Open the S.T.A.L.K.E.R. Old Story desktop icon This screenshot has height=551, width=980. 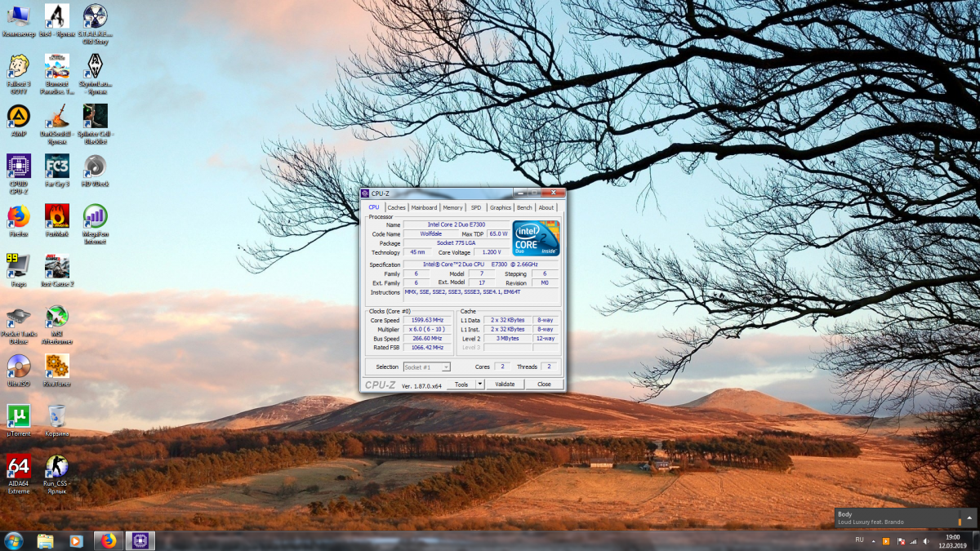[96, 24]
